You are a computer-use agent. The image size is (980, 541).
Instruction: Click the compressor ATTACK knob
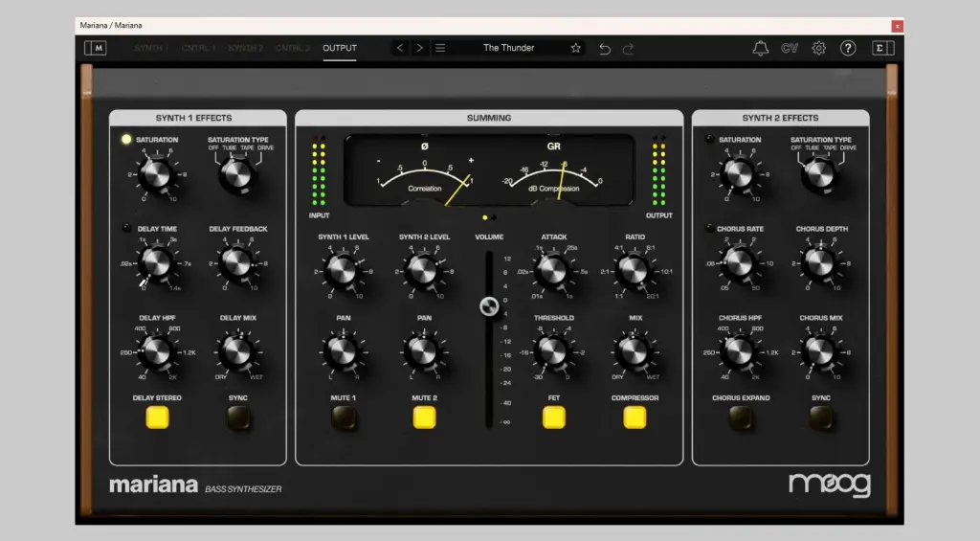pos(553,271)
